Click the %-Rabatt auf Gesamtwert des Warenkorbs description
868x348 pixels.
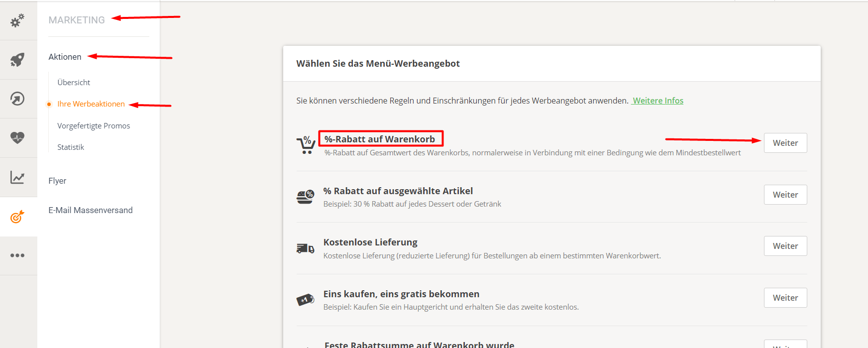[533, 153]
